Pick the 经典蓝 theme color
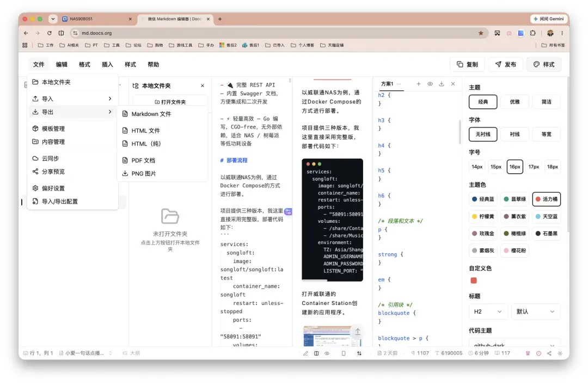 [x=483, y=199]
